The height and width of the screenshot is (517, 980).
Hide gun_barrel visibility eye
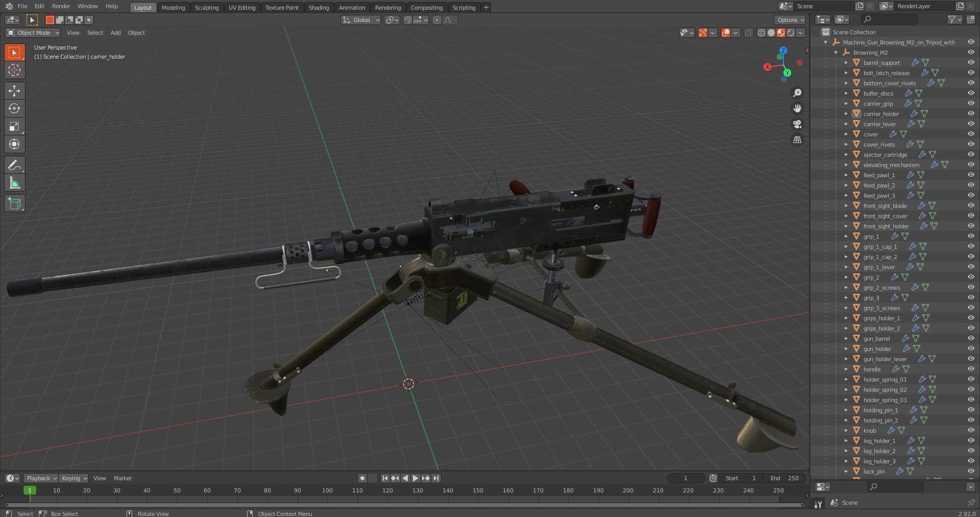click(971, 338)
